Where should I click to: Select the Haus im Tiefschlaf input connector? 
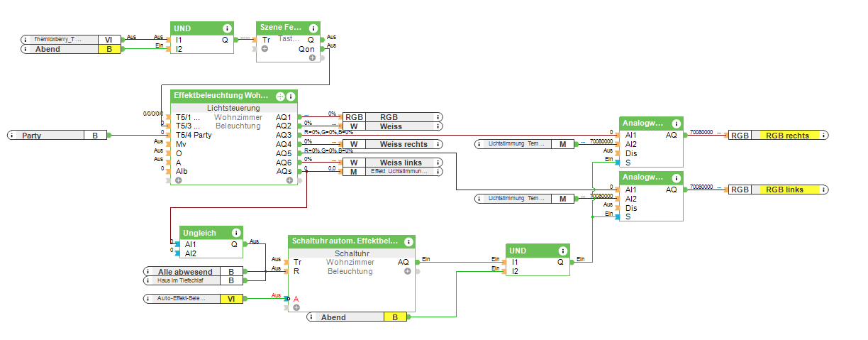tap(193, 280)
